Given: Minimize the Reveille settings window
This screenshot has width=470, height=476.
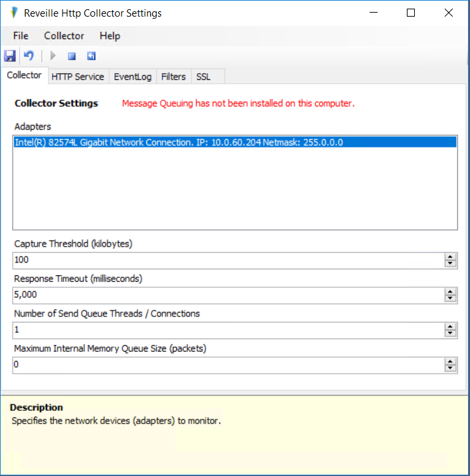Looking at the screenshot, I should (x=374, y=13).
